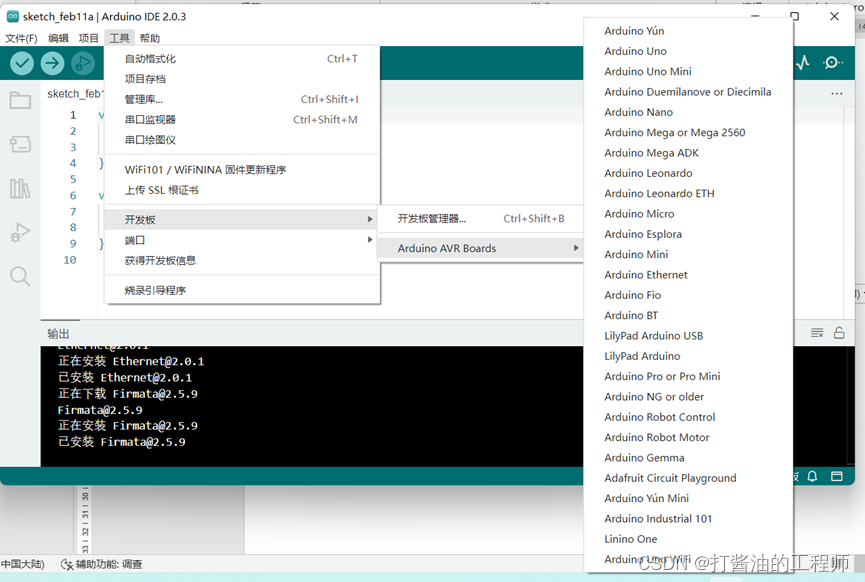
Task: Open the 帮助 menu
Action: 150,38
